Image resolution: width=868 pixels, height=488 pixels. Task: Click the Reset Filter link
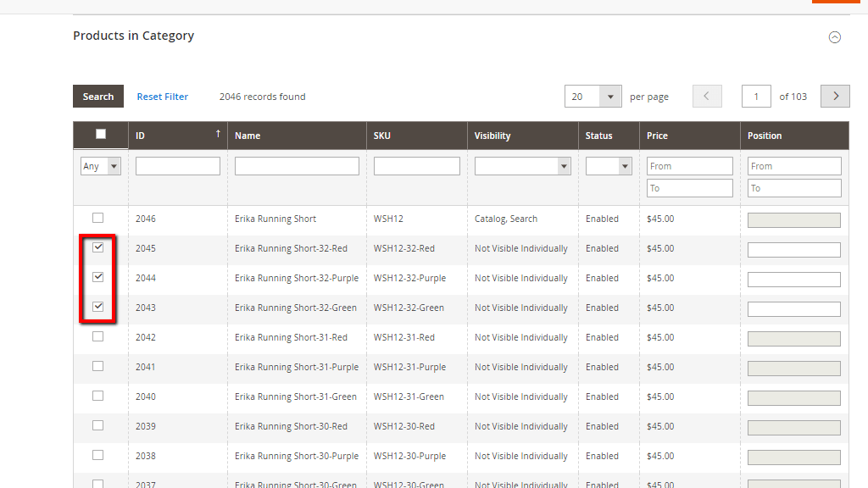[x=162, y=96]
